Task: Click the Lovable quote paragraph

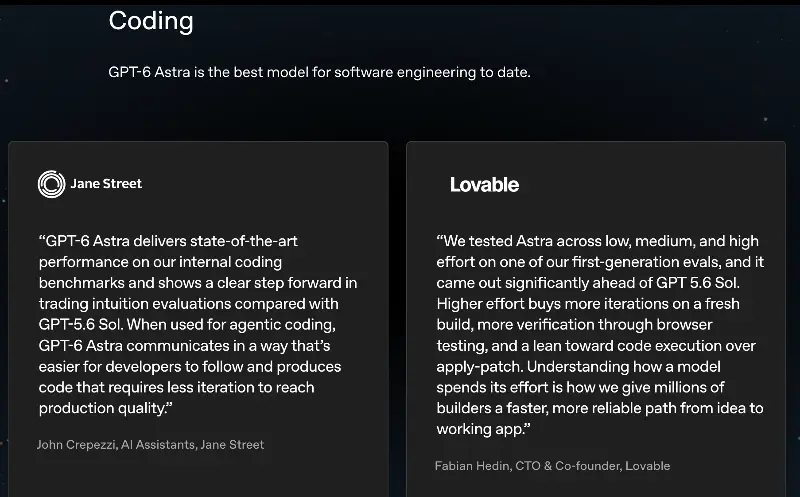Action: click(600, 335)
